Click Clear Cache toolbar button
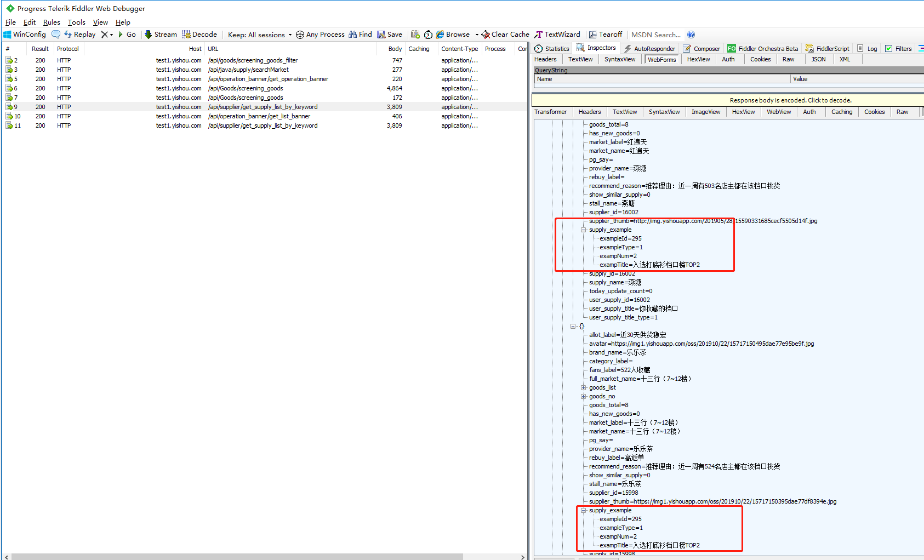This screenshot has height=560, width=924. [505, 35]
